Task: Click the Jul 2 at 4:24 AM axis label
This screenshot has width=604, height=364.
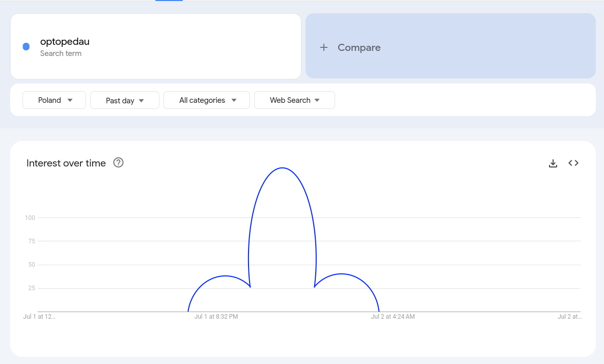Action: click(x=393, y=317)
